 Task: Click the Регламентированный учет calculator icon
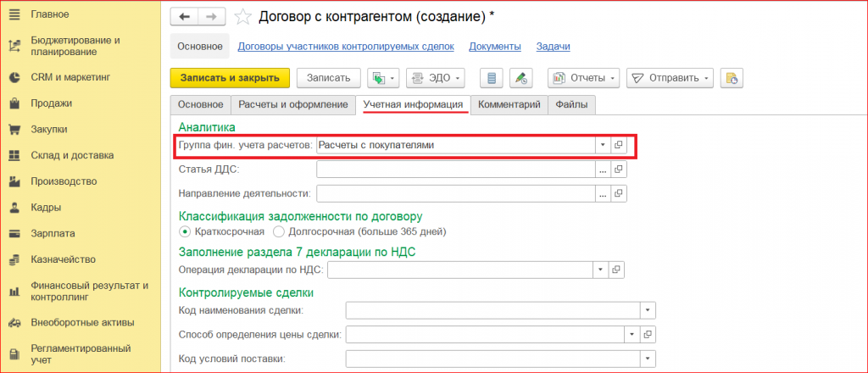[15, 354]
